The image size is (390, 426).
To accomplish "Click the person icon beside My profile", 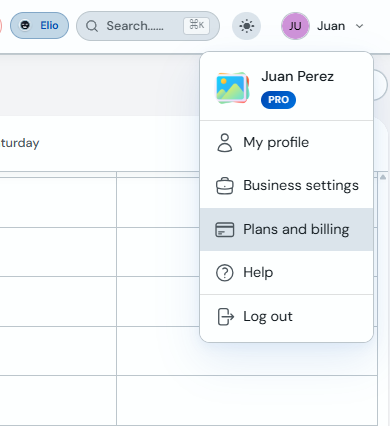I will point(225,143).
